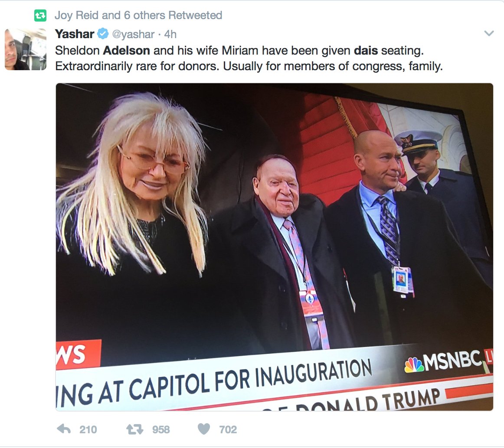Click the tweet text line about donors
This screenshot has height=448, width=504.
click(249, 66)
